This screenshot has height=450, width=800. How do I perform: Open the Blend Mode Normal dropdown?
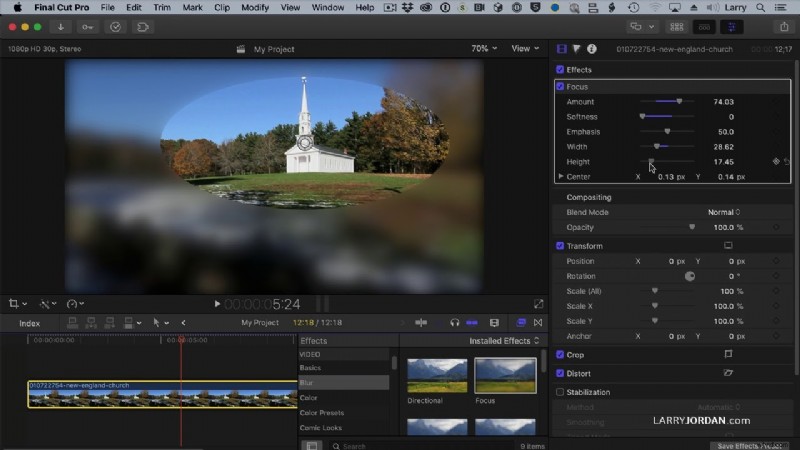[724, 212]
